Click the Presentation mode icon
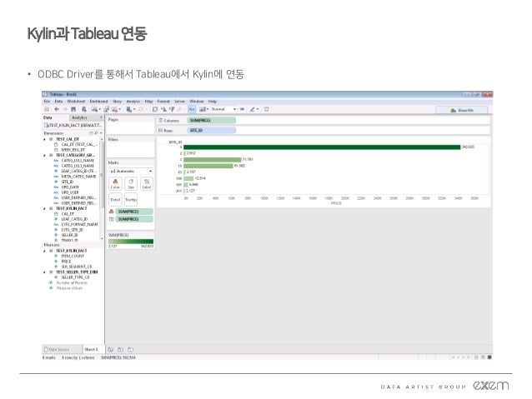Screen dimensions: 532x399 (267, 109)
